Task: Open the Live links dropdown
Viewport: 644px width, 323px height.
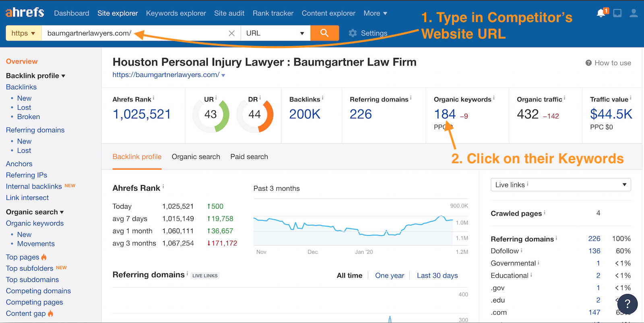Action: pos(561,185)
